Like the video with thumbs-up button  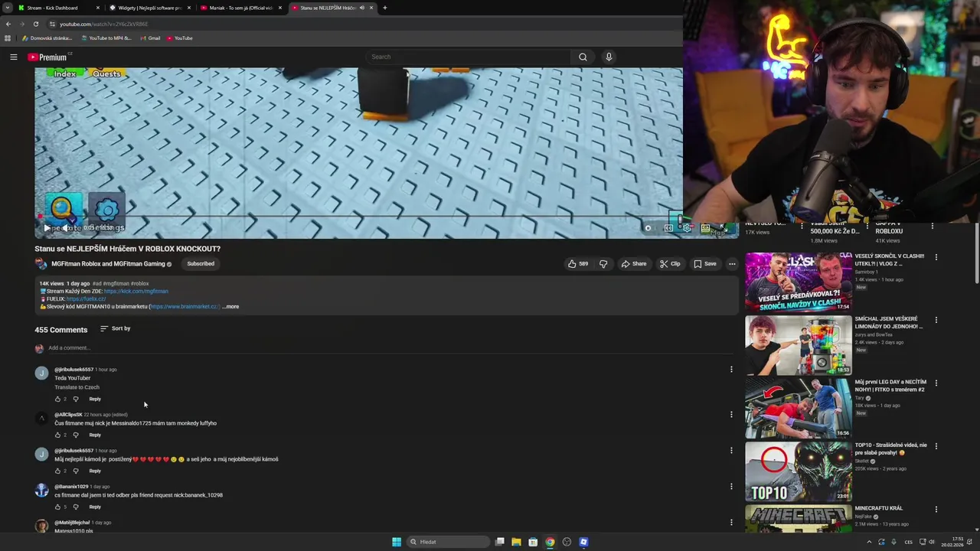point(577,264)
